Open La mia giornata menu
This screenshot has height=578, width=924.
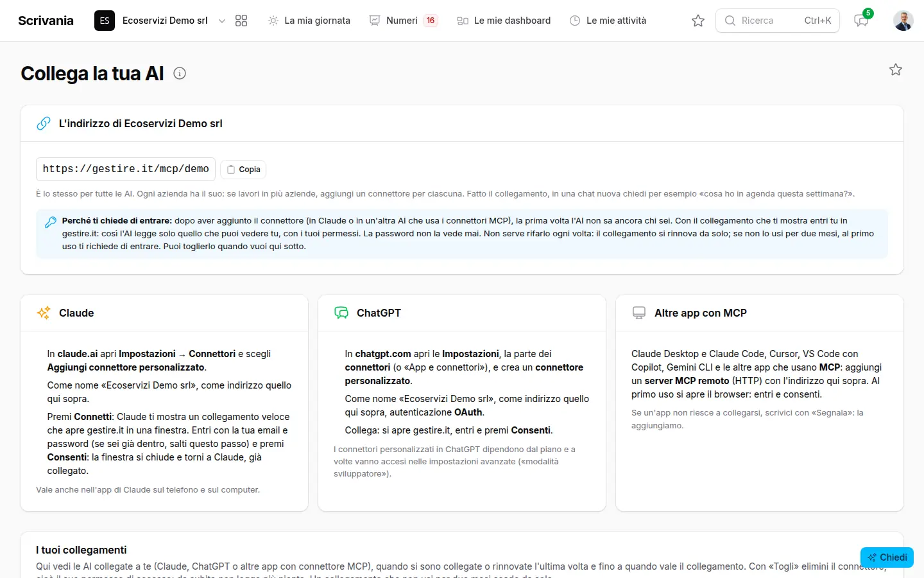309,21
